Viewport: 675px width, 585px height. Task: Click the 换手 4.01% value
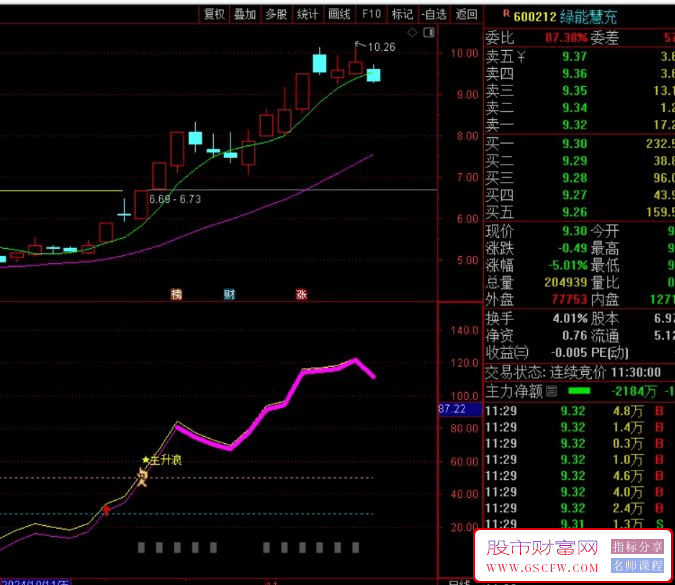(570, 319)
